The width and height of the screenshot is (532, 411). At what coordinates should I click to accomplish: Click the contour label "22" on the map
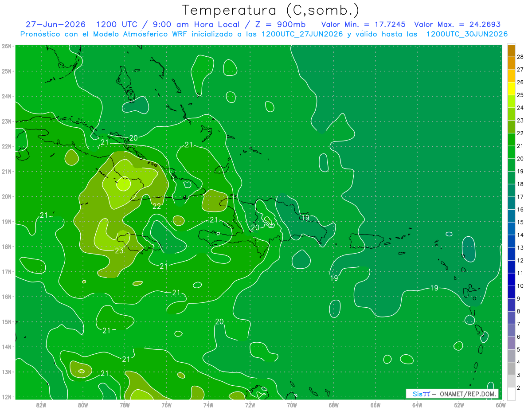click(157, 206)
